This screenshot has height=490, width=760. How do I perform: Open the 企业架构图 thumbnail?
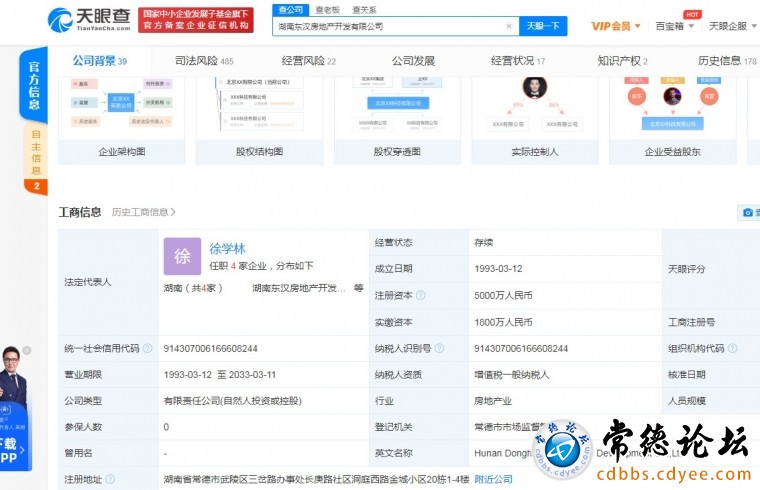(122, 120)
